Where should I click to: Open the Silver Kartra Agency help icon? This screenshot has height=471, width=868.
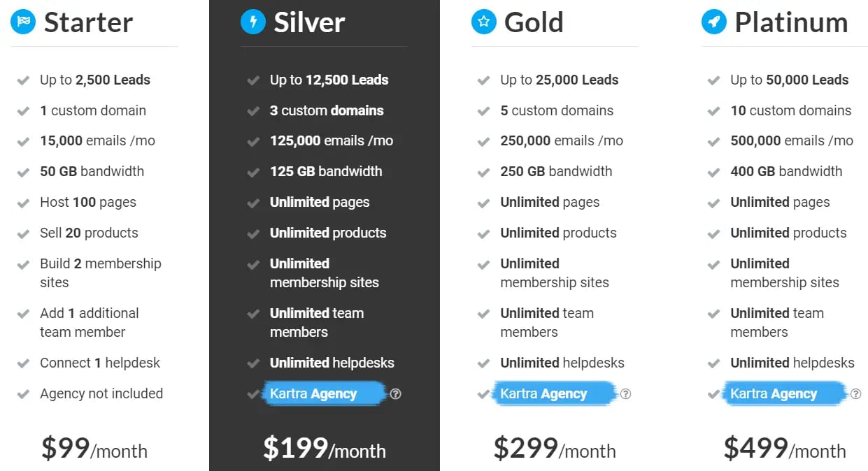tap(396, 394)
